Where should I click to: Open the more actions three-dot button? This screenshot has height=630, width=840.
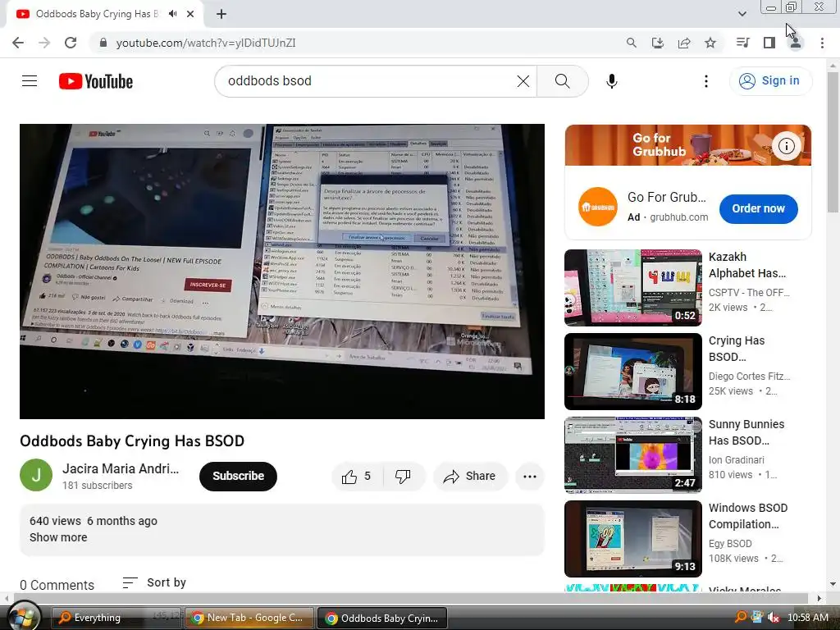click(529, 476)
